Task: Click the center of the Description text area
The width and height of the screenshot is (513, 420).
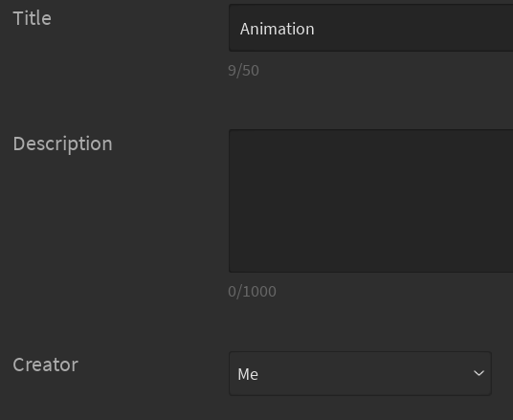Action: pos(370,201)
